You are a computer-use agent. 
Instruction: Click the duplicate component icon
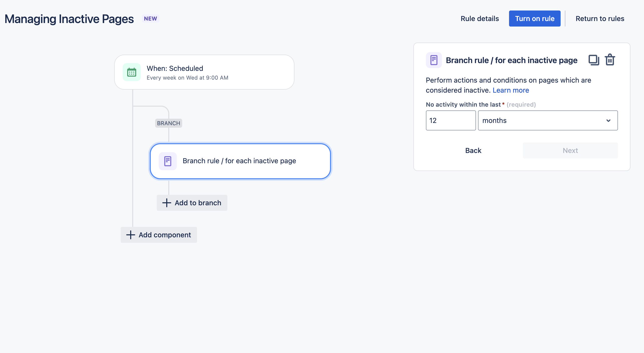pyautogui.click(x=594, y=60)
